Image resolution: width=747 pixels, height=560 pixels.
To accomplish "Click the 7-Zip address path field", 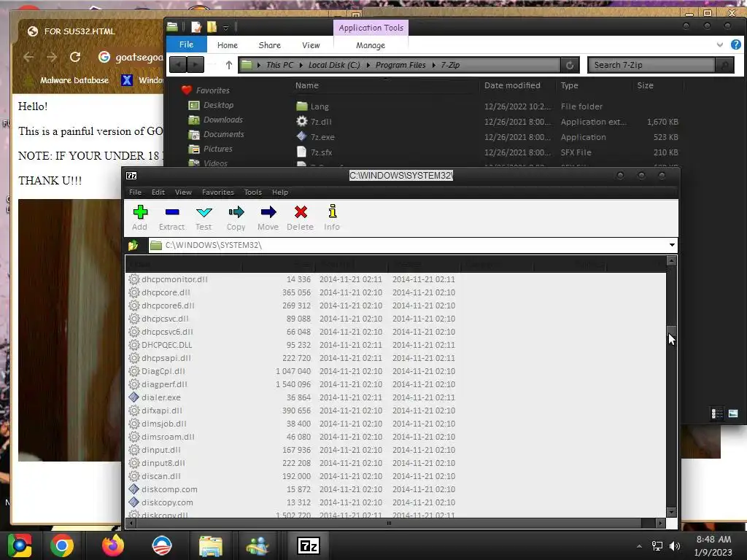I will click(413, 245).
